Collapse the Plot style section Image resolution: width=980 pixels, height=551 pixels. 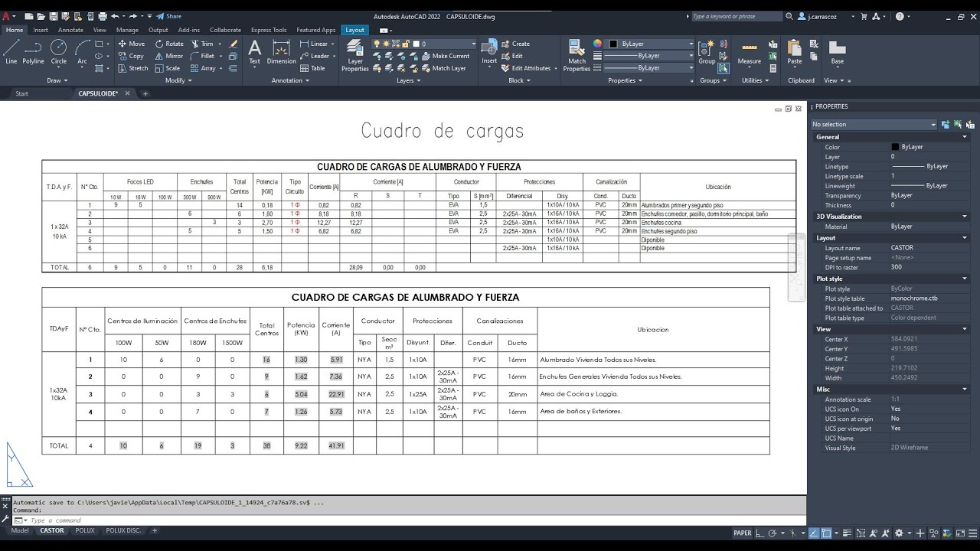tap(965, 279)
